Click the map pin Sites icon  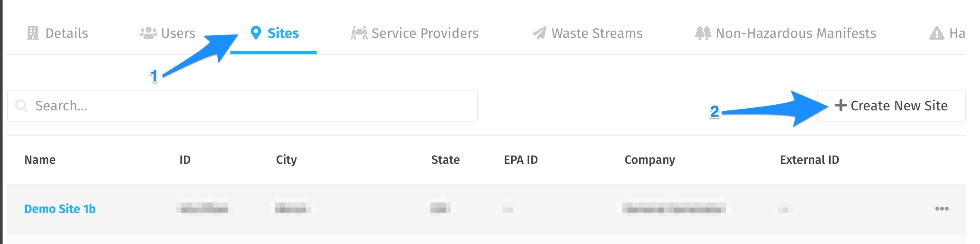click(256, 33)
